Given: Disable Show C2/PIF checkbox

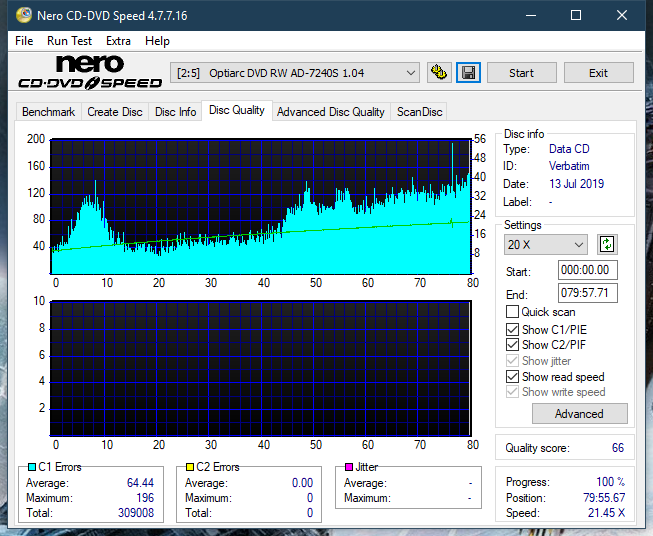Looking at the screenshot, I should [512, 345].
